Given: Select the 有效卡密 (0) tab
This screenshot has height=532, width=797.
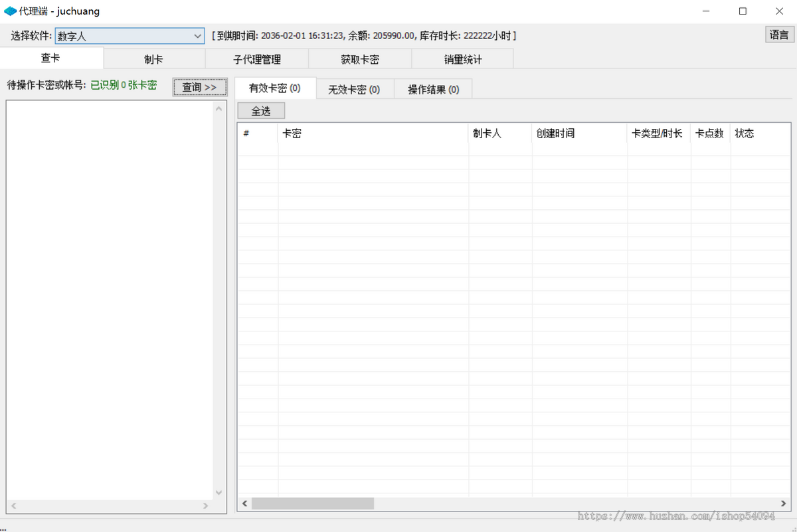Looking at the screenshot, I should pos(275,88).
